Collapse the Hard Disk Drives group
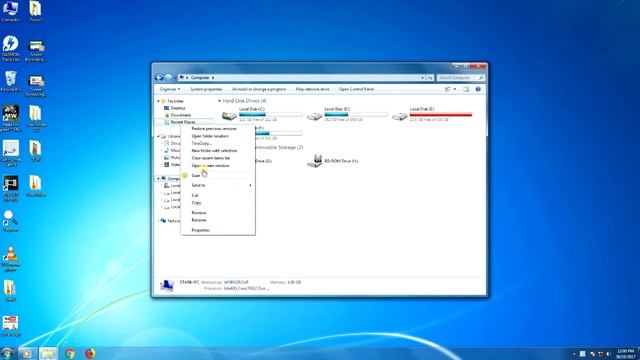Viewport: 640px width, 360px height. click(219, 101)
